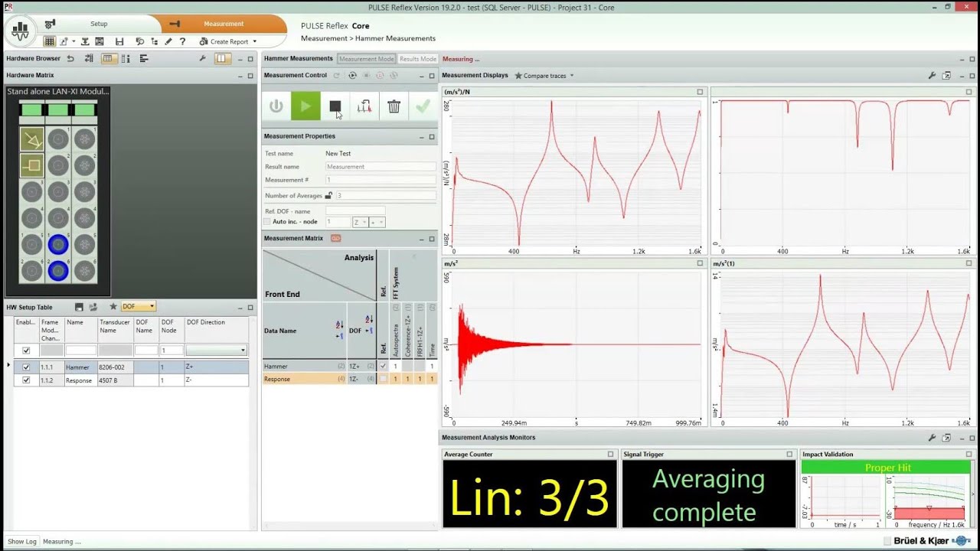This screenshot has height=551, width=980.
Task: Click the undo-hit icon beside the stop button
Action: tap(364, 106)
